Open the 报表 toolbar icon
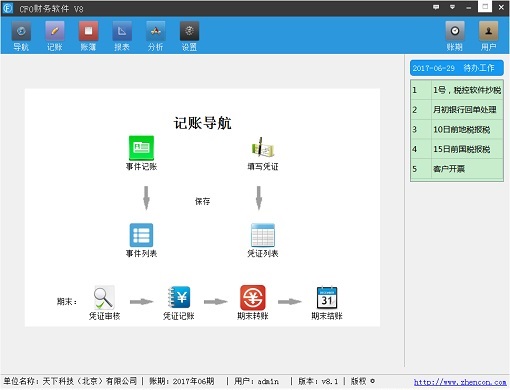Viewport: 510px width, 390px height. click(122, 32)
